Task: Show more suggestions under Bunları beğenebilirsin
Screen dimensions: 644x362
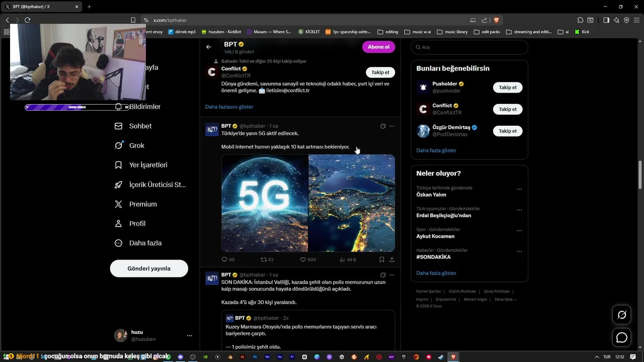Action: tap(436, 150)
